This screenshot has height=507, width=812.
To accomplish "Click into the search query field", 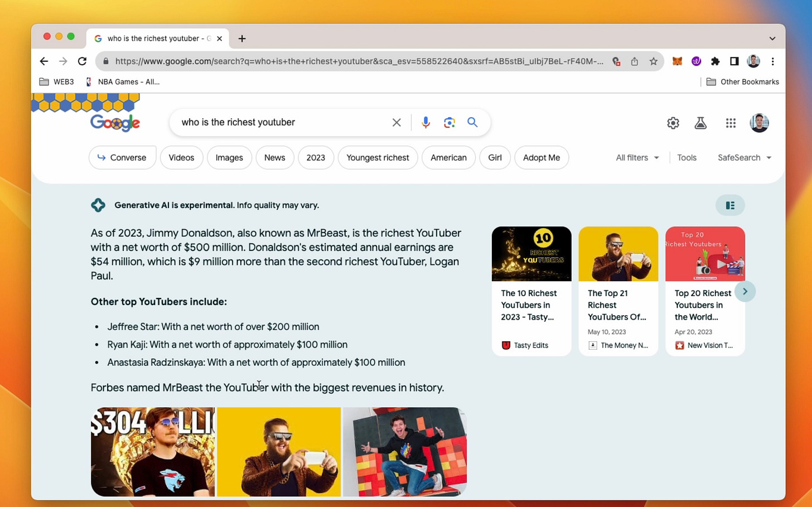I will (x=282, y=122).
